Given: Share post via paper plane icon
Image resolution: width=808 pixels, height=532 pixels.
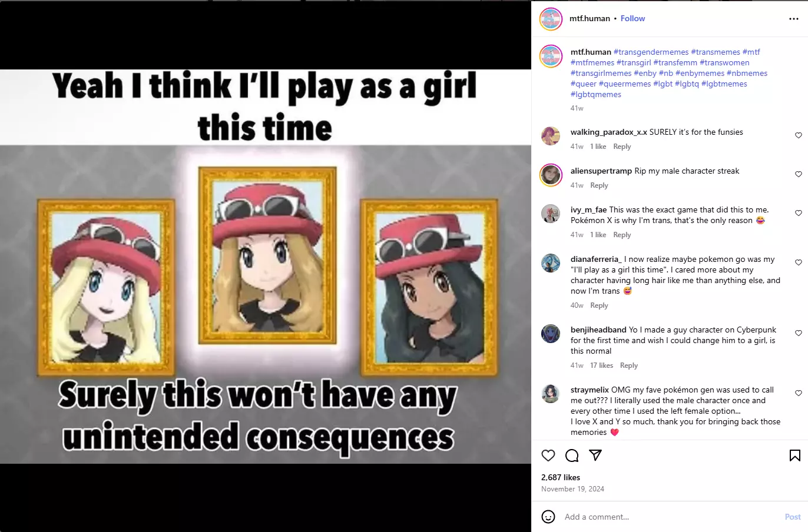Looking at the screenshot, I should 595,455.
